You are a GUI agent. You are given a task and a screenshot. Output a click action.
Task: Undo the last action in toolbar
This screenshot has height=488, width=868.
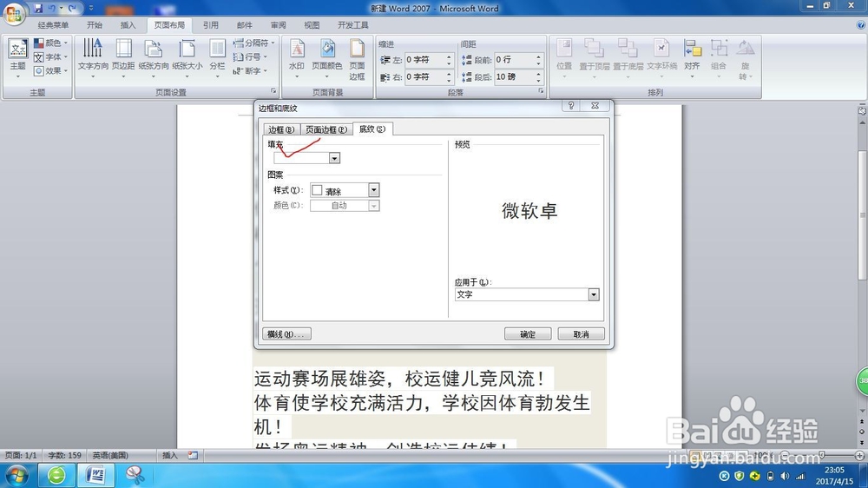52,9
